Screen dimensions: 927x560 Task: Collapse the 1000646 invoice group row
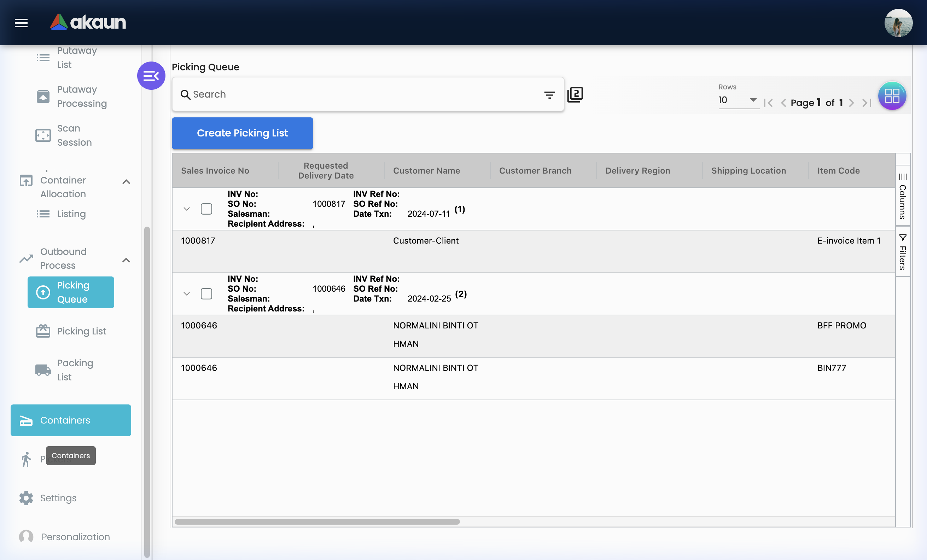[187, 294]
